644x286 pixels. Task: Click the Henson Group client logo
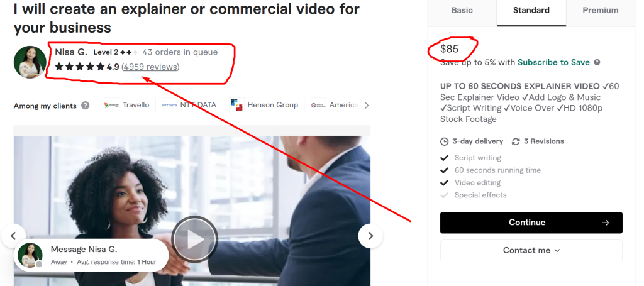236,106
